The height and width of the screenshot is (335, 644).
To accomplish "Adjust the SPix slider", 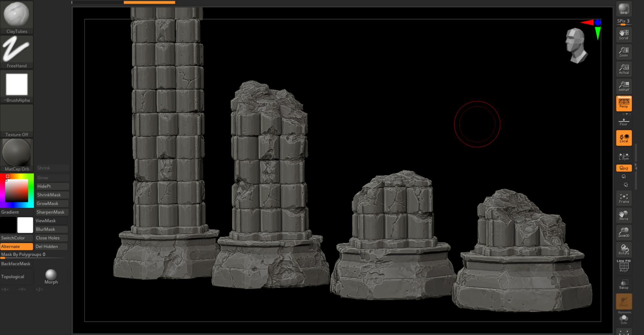I will click(x=624, y=22).
